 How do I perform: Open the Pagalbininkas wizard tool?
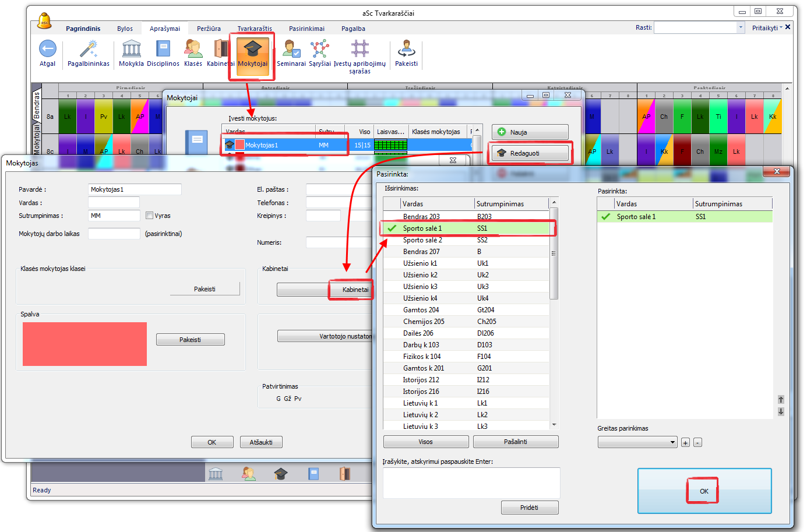click(89, 49)
